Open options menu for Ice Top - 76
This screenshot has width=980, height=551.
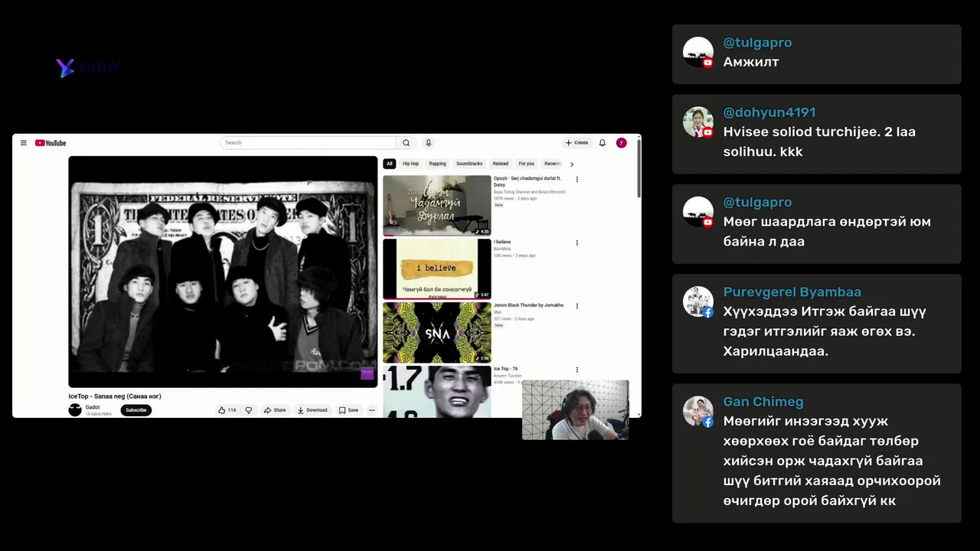click(577, 370)
